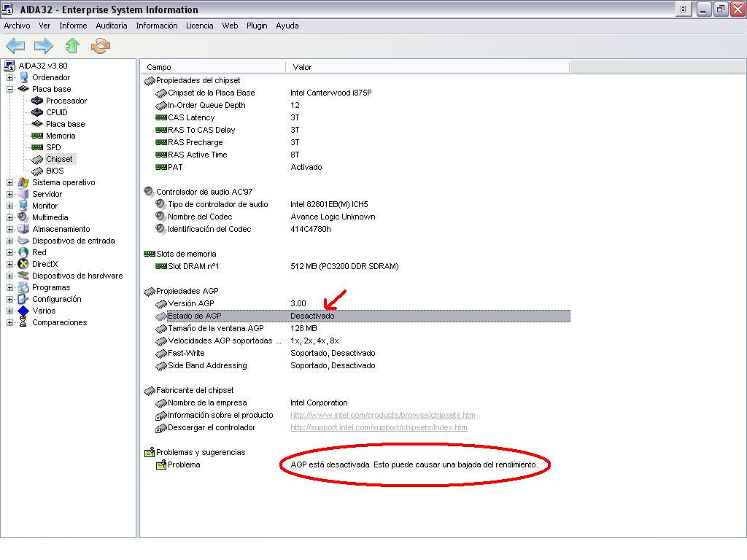
Task: Expand the Almacenamiento tree node
Action: click(9, 229)
